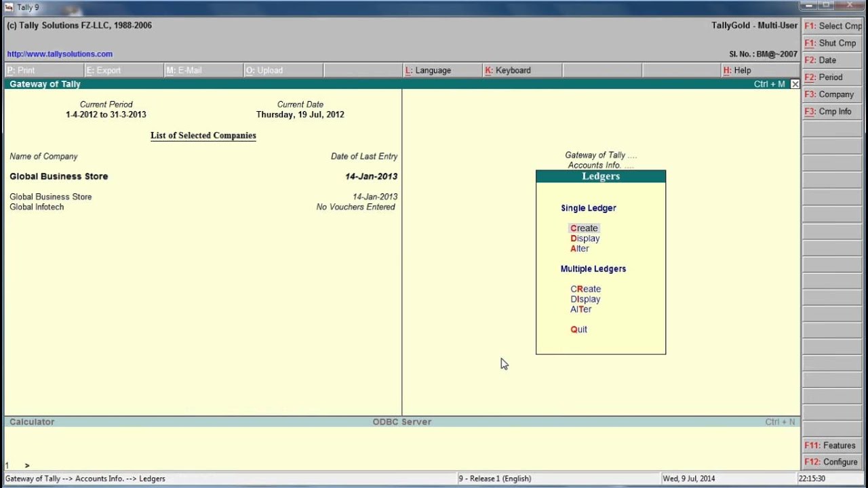The height and width of the screenshot is (488, 868).
Task: Open F11: Features
Action: tap(834, 445)
